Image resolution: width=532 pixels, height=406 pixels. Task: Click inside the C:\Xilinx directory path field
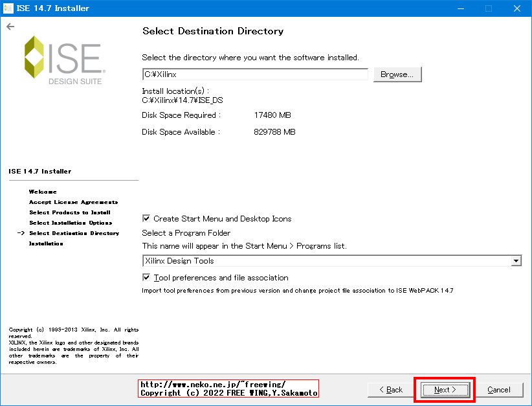tap(255, 74)
